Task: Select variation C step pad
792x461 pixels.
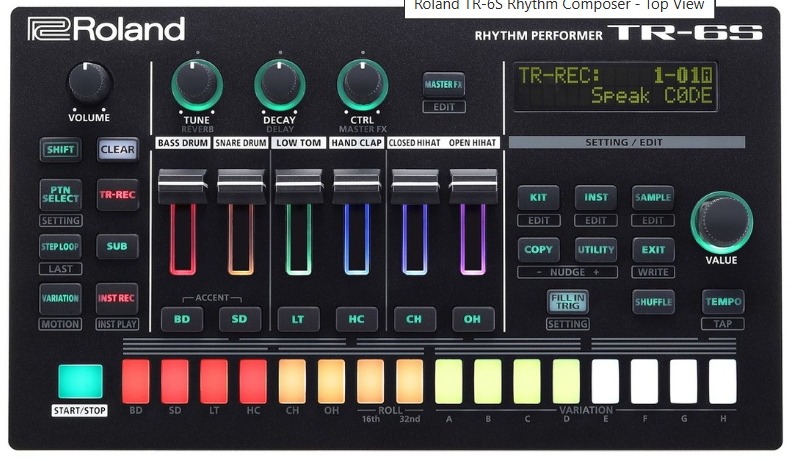Action: point(527,381)
